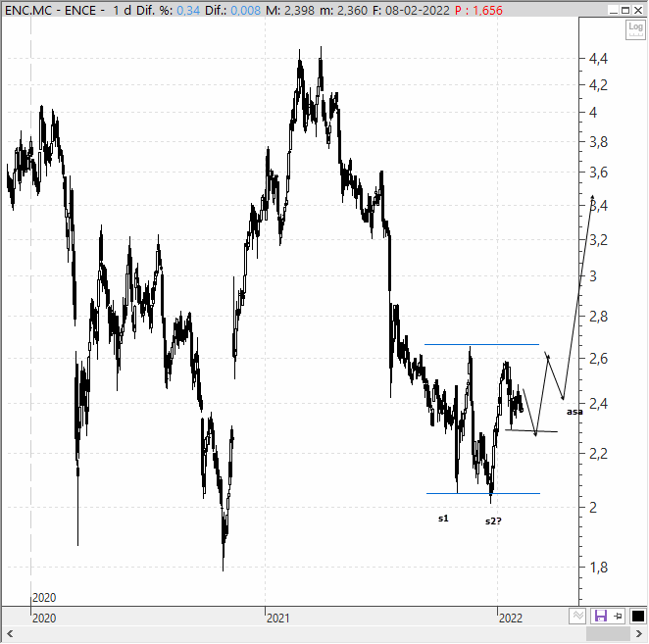Click the left scroll arrow
This screenshot has height=644, width=649.
10,633
